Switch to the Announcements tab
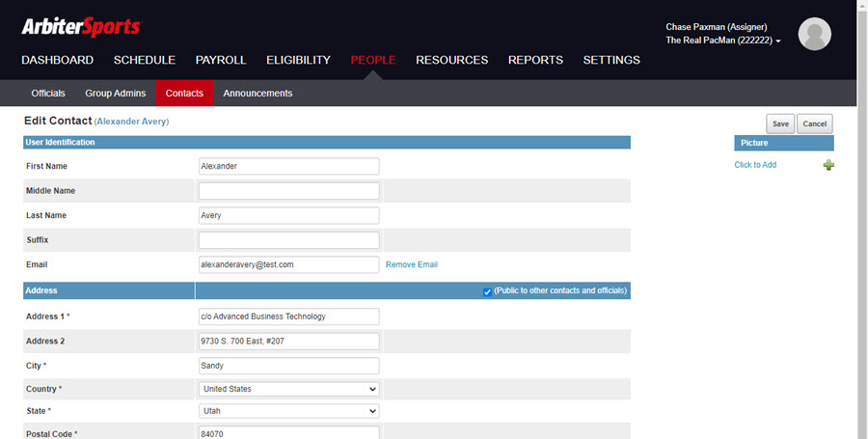 click(258, 93)
